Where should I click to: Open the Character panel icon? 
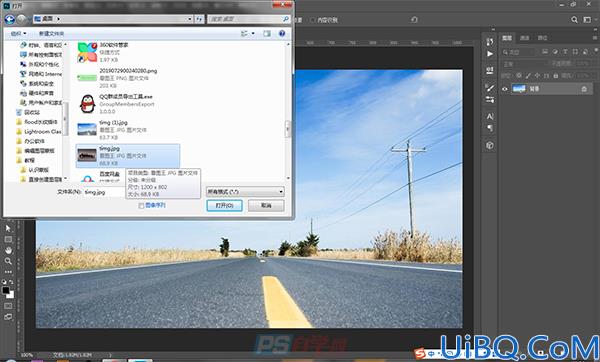pyautogui.click(x=490, y=116)
